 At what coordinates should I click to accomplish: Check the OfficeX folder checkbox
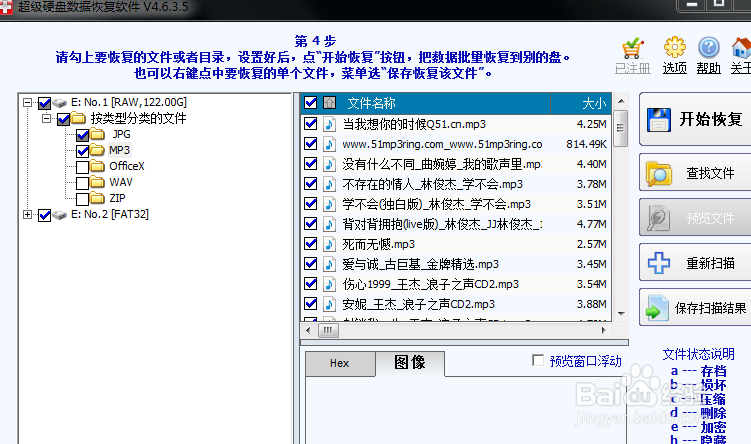[x=82, y=167]
